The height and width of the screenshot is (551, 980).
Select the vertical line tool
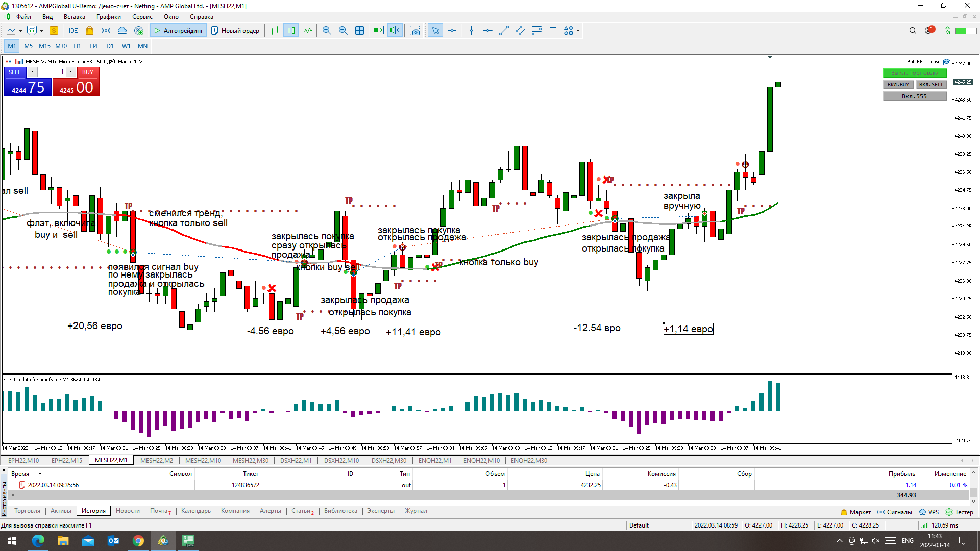pyautogui.click(x=471, y=31)
